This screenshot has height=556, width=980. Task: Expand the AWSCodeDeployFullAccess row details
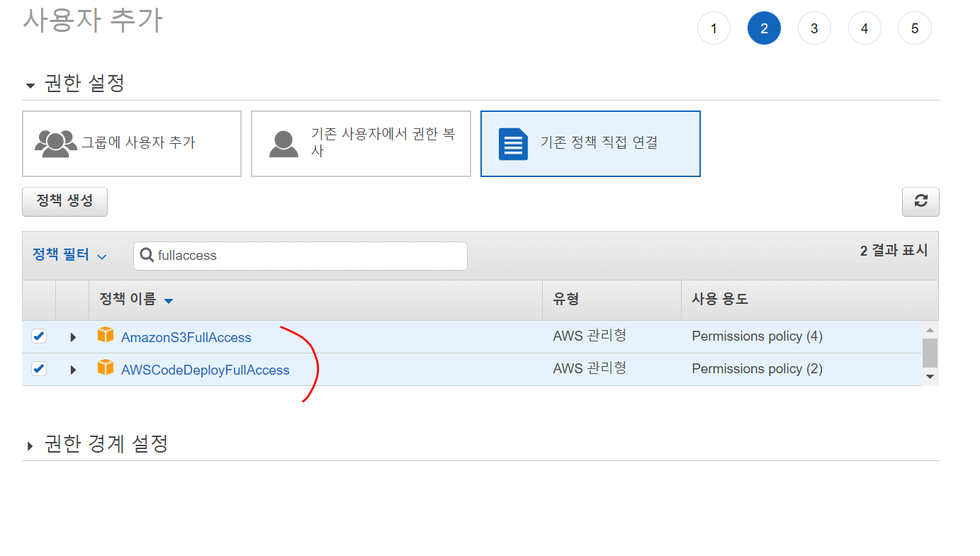[73, 370]
